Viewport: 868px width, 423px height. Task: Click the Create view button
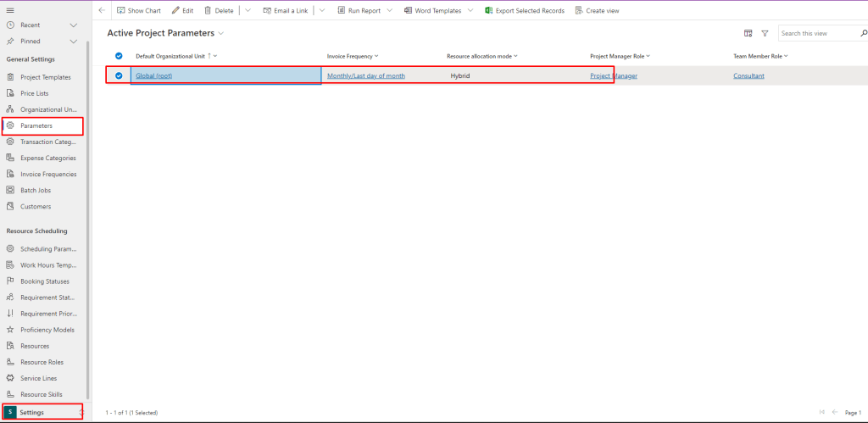(597, 11)
